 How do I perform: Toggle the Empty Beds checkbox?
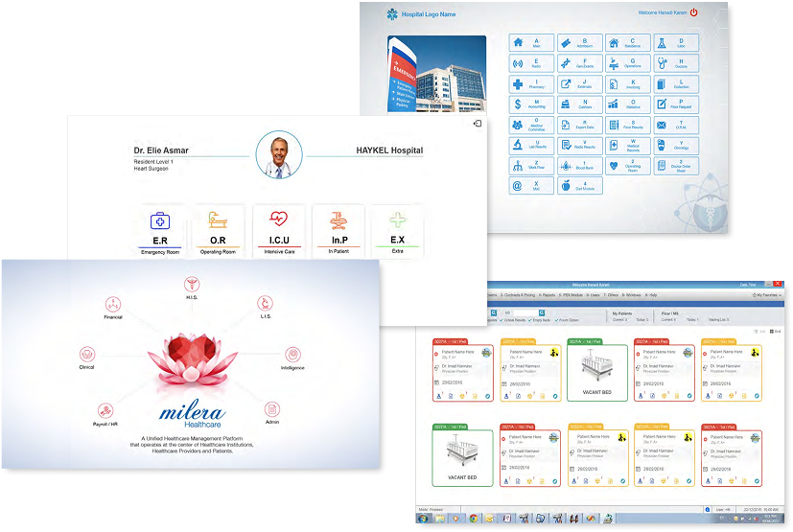click(x=530, y=320)
